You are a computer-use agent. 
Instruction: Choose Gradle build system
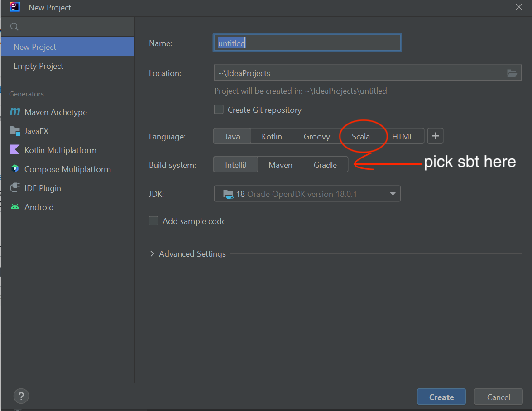(x=325, y=165)
